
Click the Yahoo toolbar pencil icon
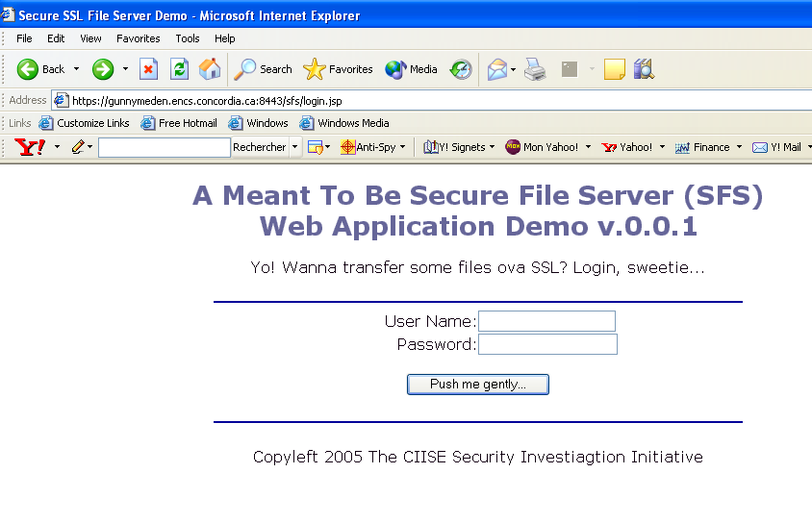point(78,147)
